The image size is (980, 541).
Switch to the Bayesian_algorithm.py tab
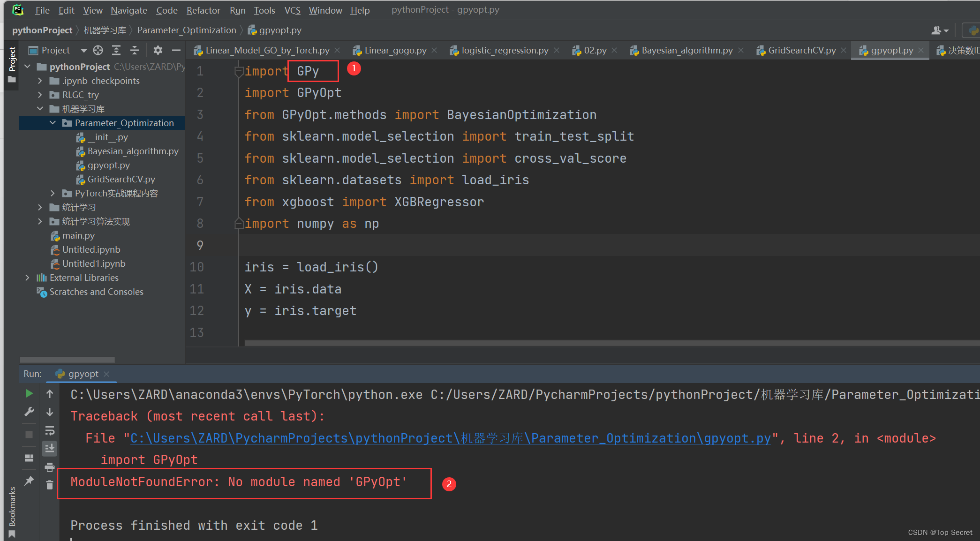tap(686, 51)
